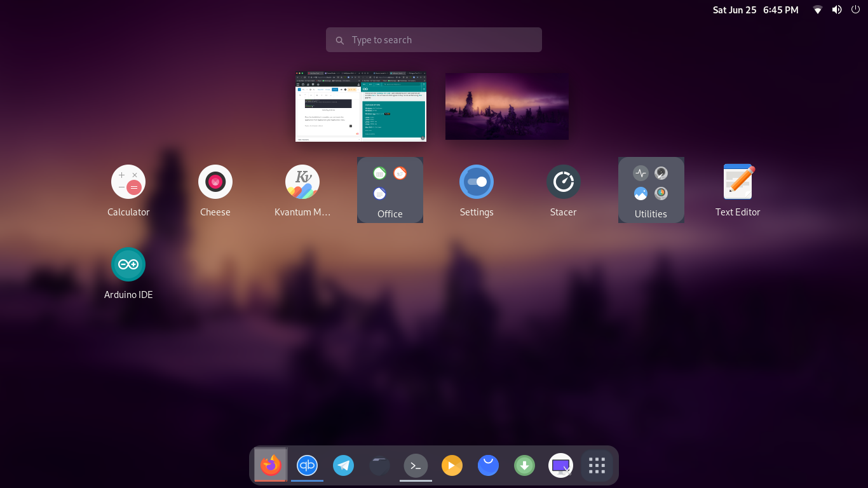Click the volume icon in top bar
Viewport: 868px width, 488px height.
pos(837,10)
